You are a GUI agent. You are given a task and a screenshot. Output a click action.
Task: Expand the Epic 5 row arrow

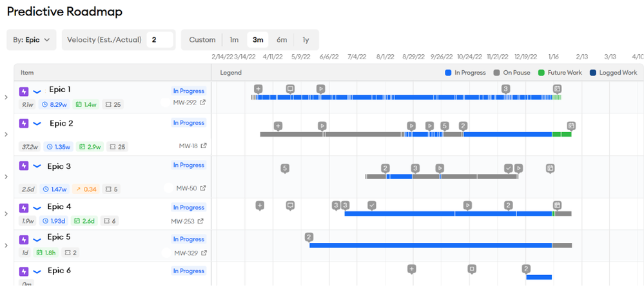pos(6,246)
